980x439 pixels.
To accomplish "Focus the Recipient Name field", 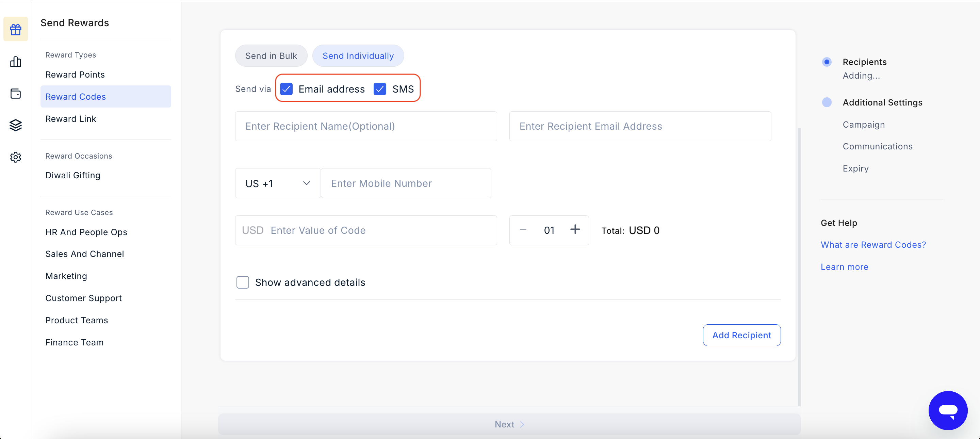I will pyautogui.click(x=365, y=126).
